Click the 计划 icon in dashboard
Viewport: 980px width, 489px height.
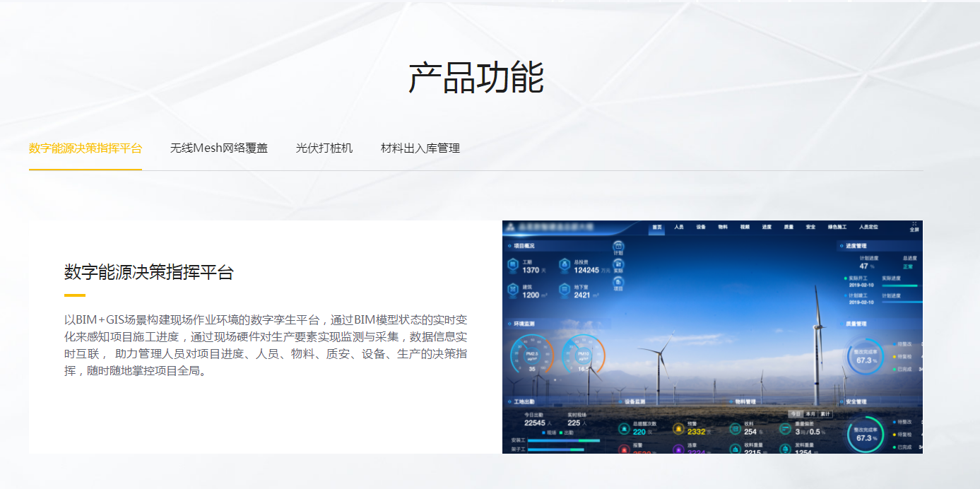618,247
